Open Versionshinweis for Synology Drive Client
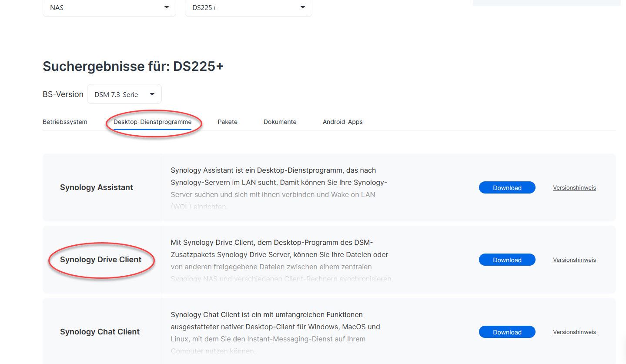 pos(574,260)
